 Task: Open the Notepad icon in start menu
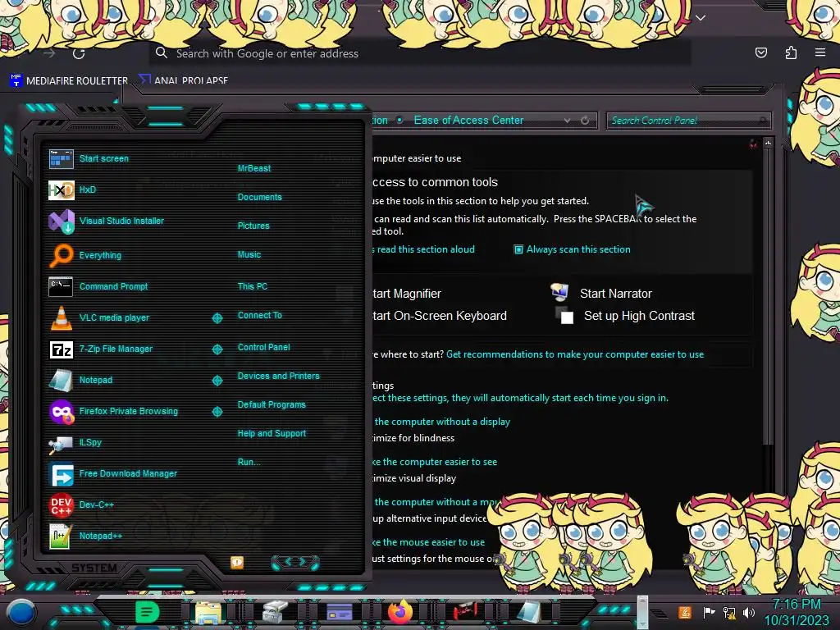61,381
